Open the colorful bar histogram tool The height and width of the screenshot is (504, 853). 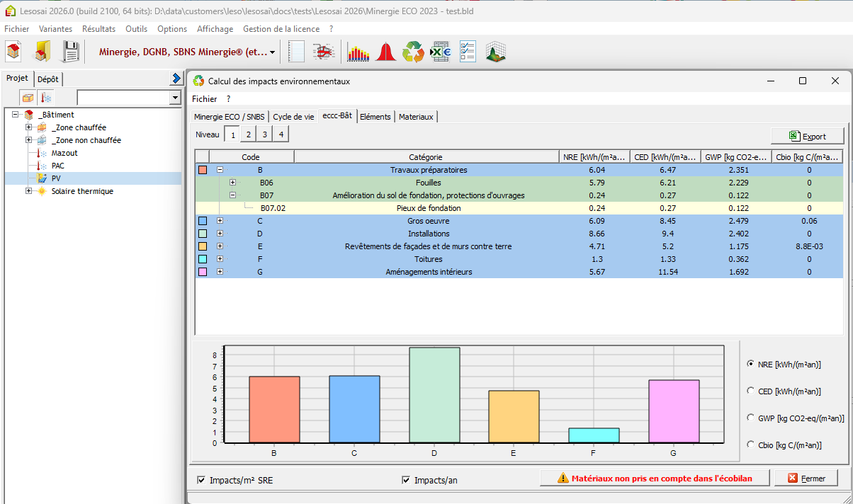tap(358, 52)
